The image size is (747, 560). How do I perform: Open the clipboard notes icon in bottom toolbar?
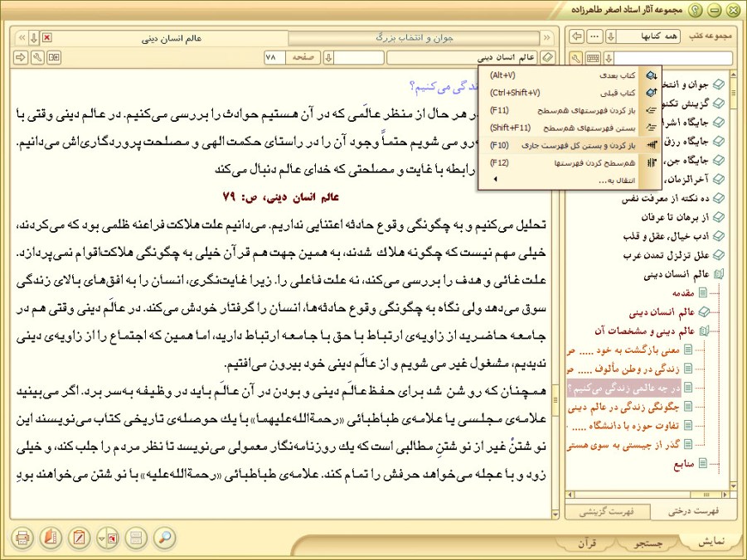(79, 538)
